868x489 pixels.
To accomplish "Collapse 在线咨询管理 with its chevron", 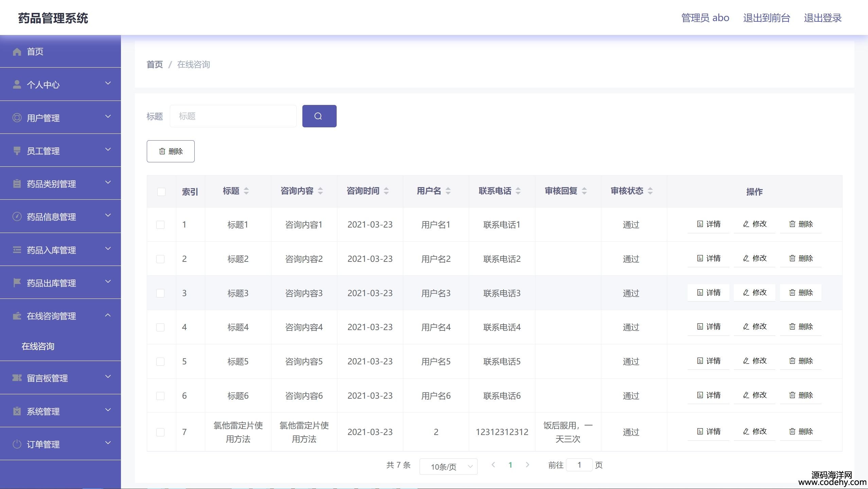I will click(x=108, y=315).
